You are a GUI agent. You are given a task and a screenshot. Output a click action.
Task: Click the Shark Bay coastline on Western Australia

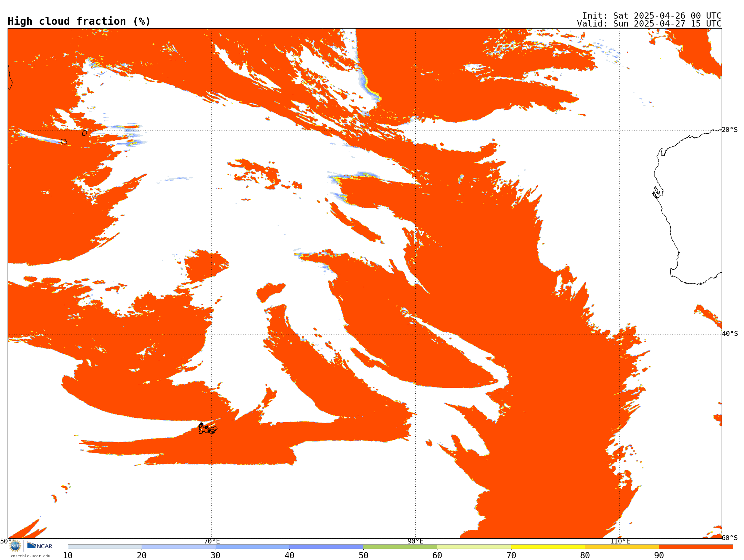658,192
